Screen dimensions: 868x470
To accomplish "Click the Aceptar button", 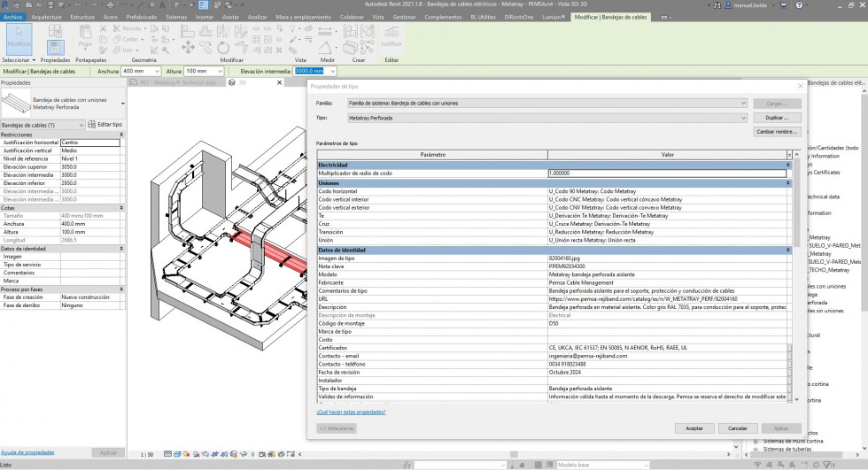I will click(694, 428).
